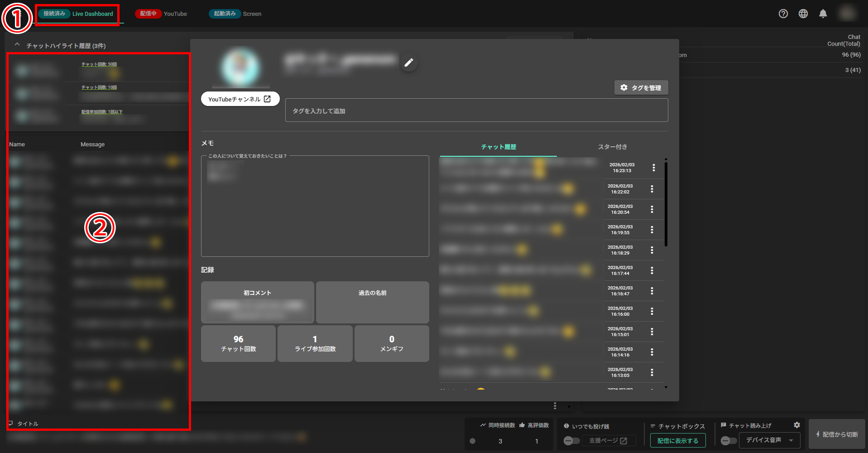Image resolution: width=868 pixels, height=453 pixels.
Task: Click the タグを入力して追加 tag input field
Action: (476, 111)
